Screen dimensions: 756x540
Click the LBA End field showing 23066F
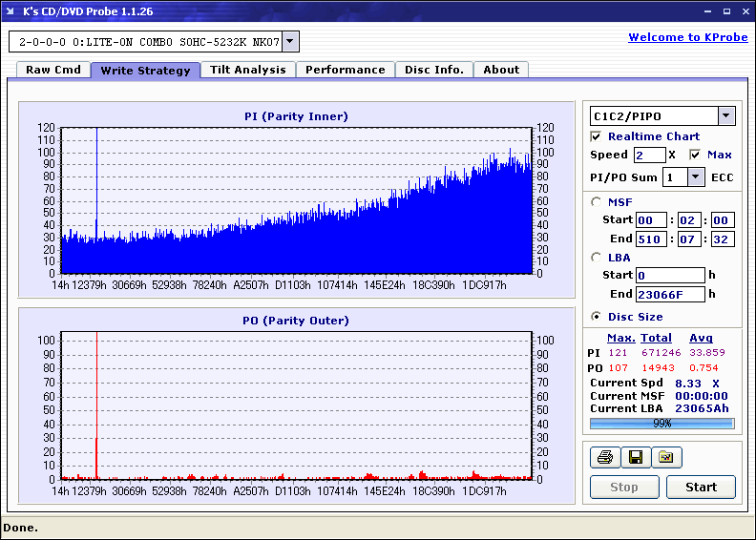(670, 294)
